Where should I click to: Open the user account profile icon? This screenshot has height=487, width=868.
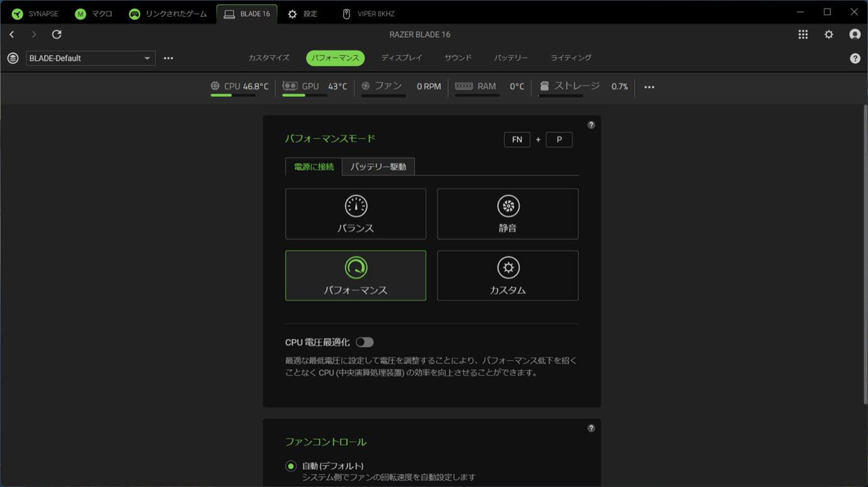855,35
